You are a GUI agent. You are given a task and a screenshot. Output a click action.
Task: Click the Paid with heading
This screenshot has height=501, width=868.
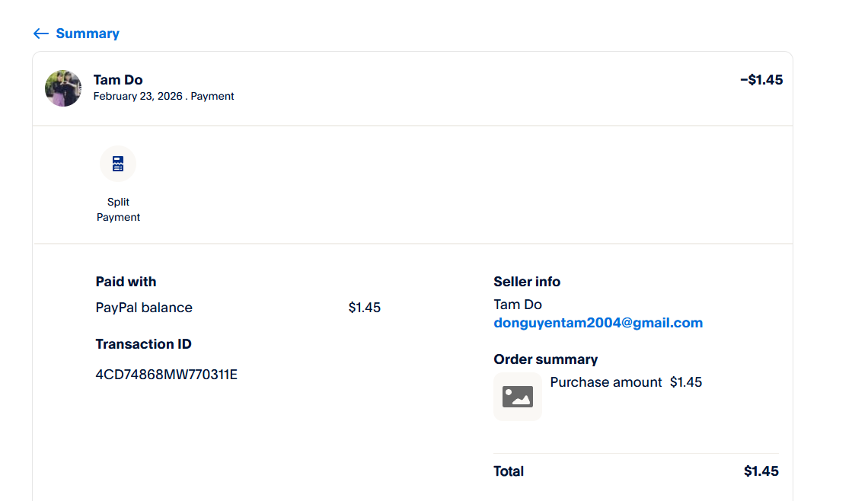(126, 282)
